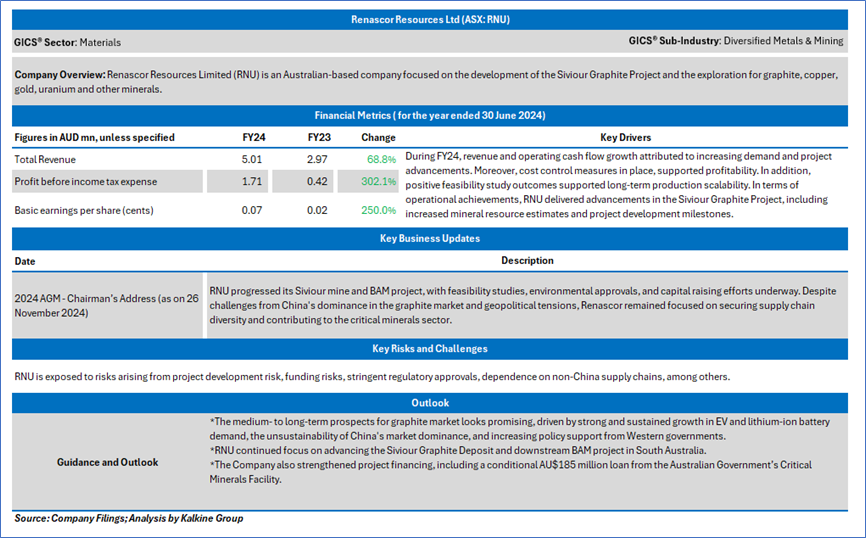Click the 302.1% change value
Screen dimensions: 866x538
tap(379, 182)
